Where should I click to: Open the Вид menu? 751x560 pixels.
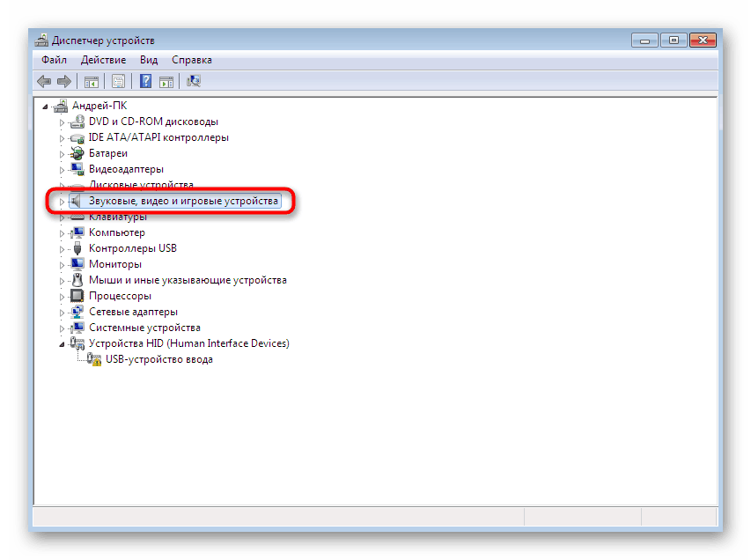(x=149, y=60)
